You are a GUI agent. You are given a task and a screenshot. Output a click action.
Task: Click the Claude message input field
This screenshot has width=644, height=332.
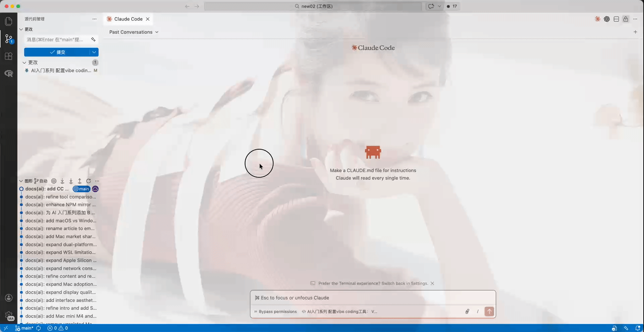pos(372,298)
